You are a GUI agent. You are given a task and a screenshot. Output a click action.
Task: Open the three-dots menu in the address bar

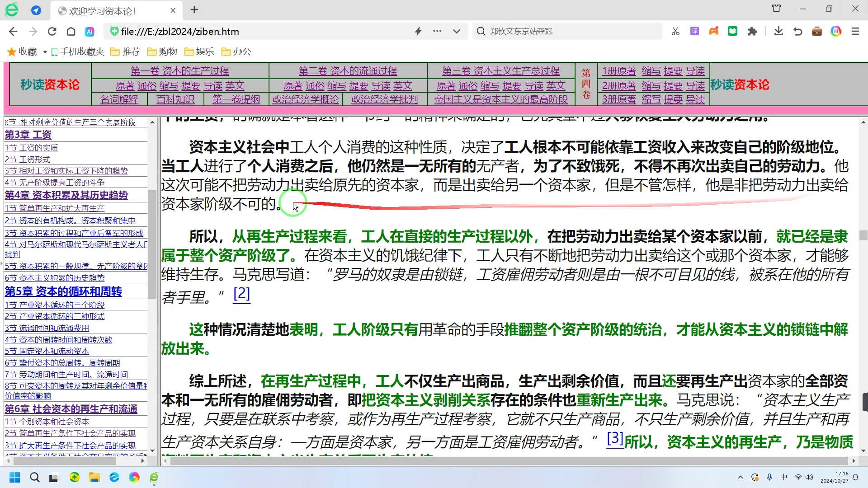(437, 31)
